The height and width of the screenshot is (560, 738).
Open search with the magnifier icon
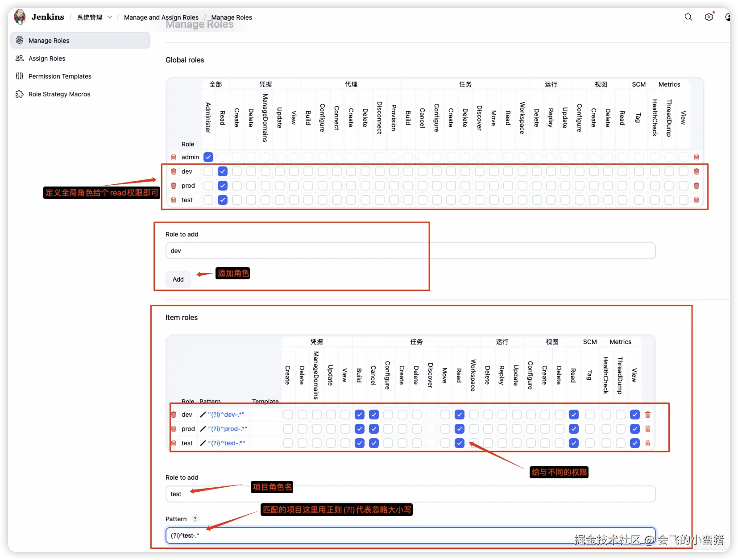pyautogui.click(x=688, y=17)
